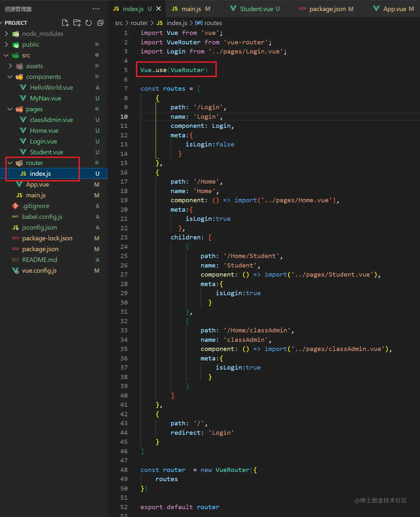
Task: Click the folder icon beside node_modules
Action: point(15,34)
